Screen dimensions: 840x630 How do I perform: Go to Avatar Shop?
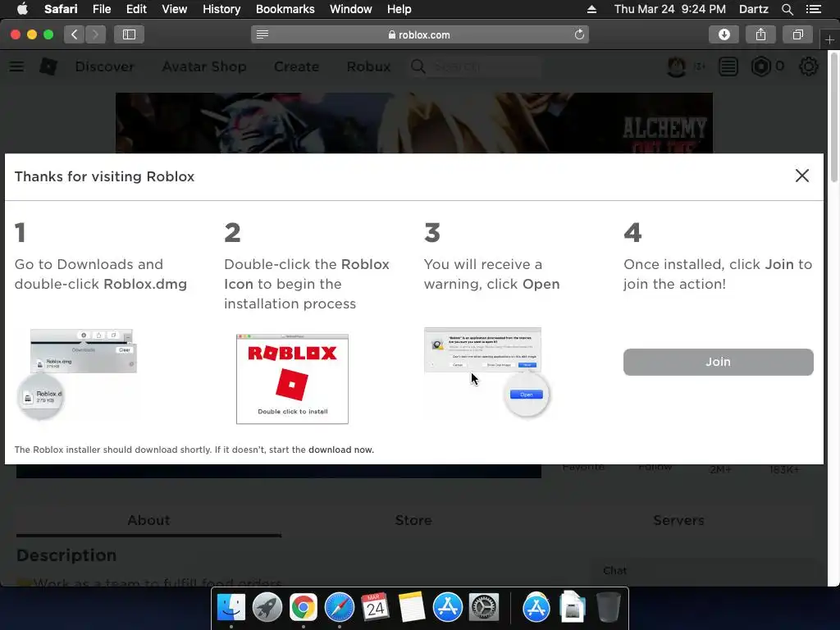point(204,66)
